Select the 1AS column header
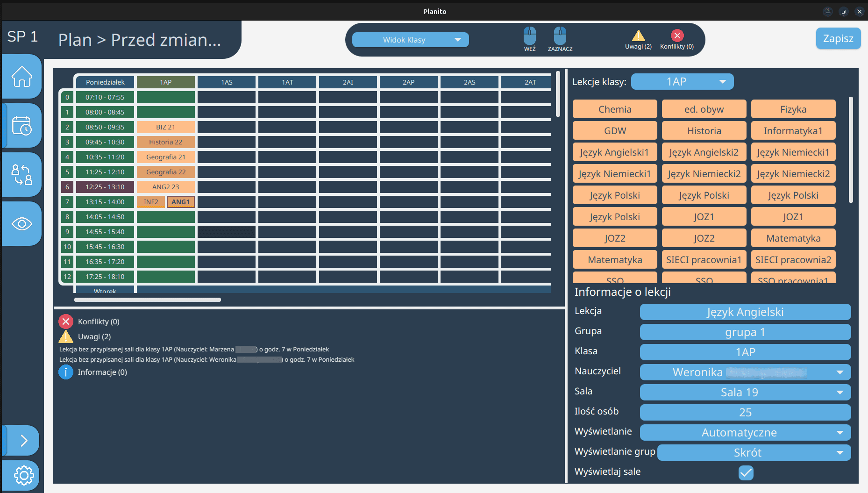This screenshot has height=493, width=868. [x=227, y=82]
